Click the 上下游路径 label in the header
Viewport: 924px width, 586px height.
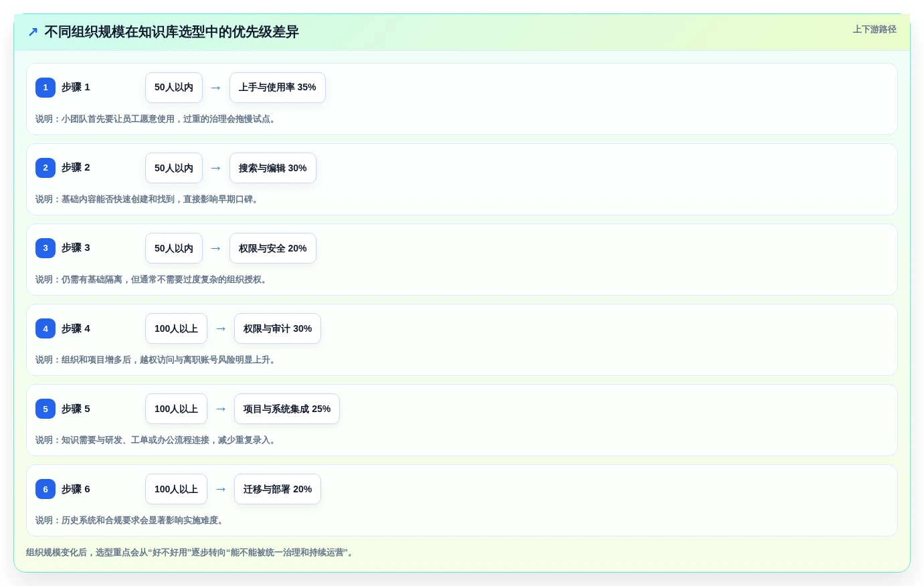pos(874,29)
